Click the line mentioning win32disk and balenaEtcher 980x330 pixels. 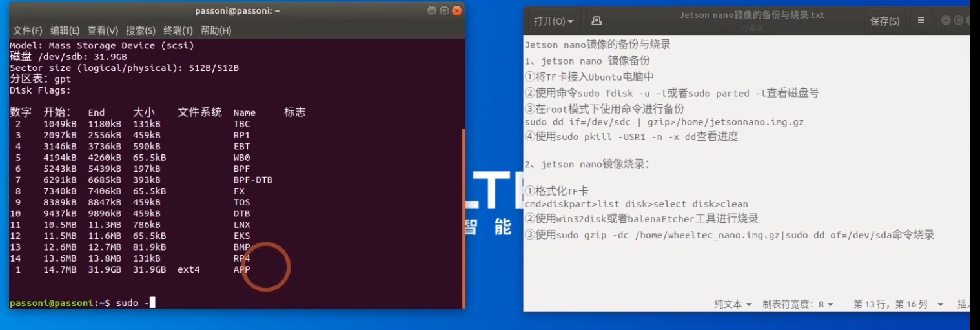(642, 218)
